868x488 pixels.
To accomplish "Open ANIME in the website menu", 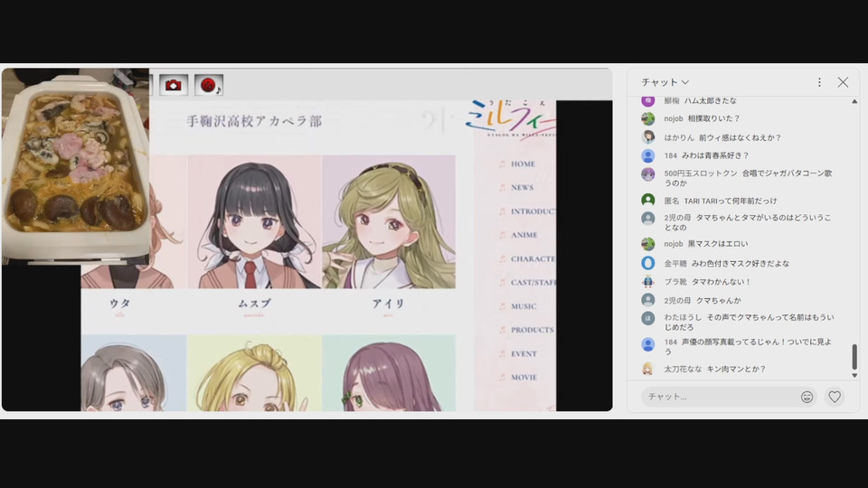I will (x=524, y=235).
